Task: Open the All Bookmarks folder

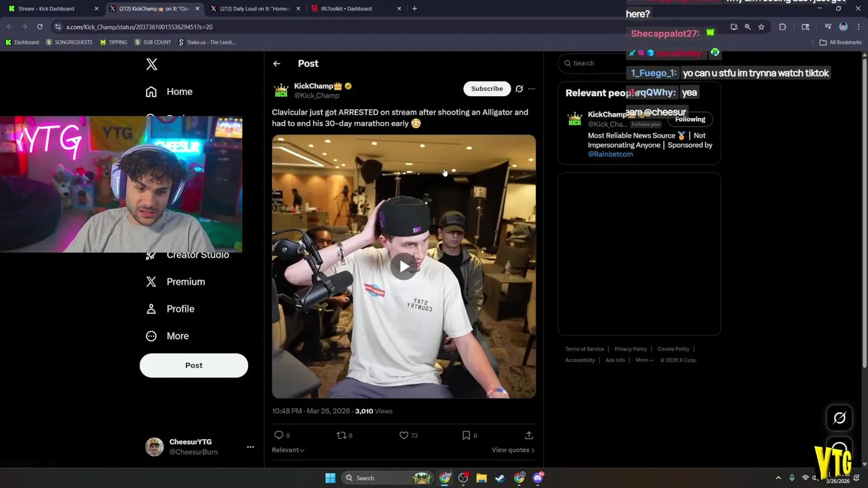Action: 841,42
